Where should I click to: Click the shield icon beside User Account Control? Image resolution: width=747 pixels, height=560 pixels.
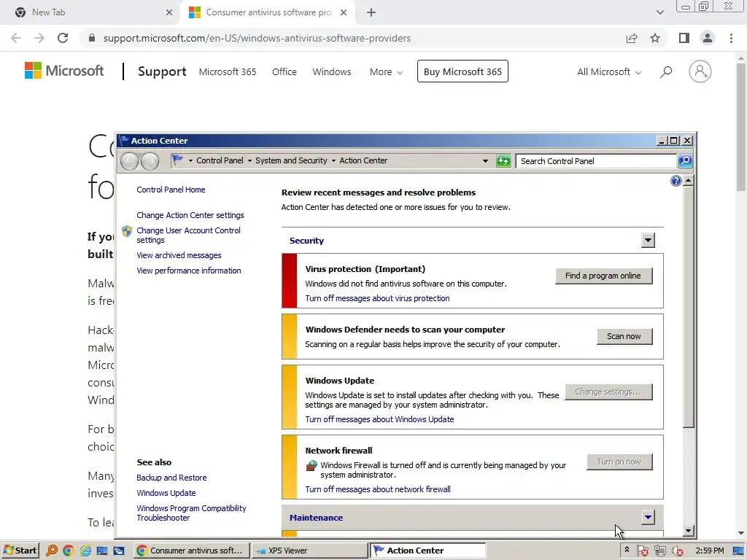(127, 231)
